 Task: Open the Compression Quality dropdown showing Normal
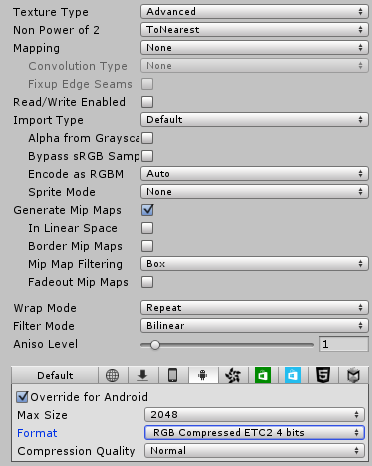254,451
